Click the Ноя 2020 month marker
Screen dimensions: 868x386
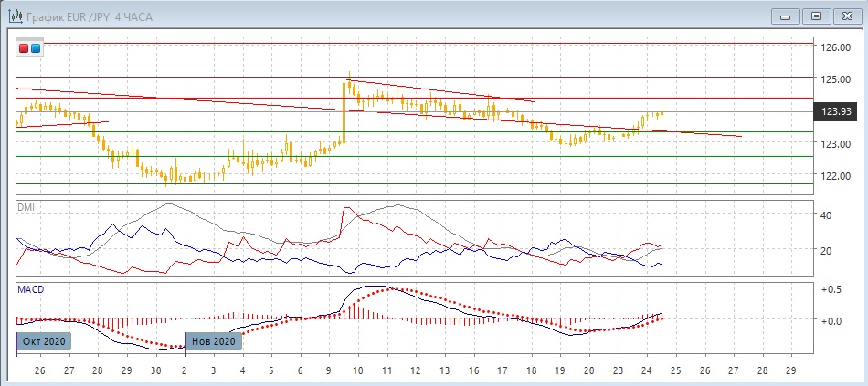(x=215, y=341)
